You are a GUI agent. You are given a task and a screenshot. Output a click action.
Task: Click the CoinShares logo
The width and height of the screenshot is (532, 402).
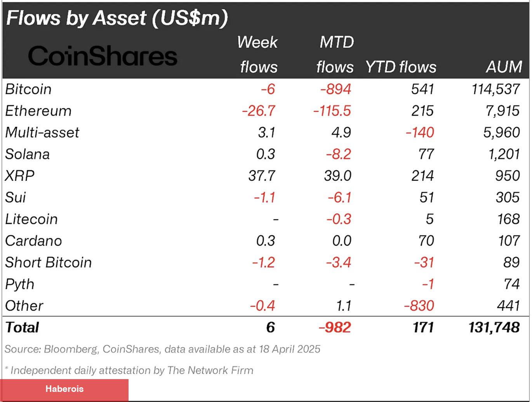tap(103, 56)
